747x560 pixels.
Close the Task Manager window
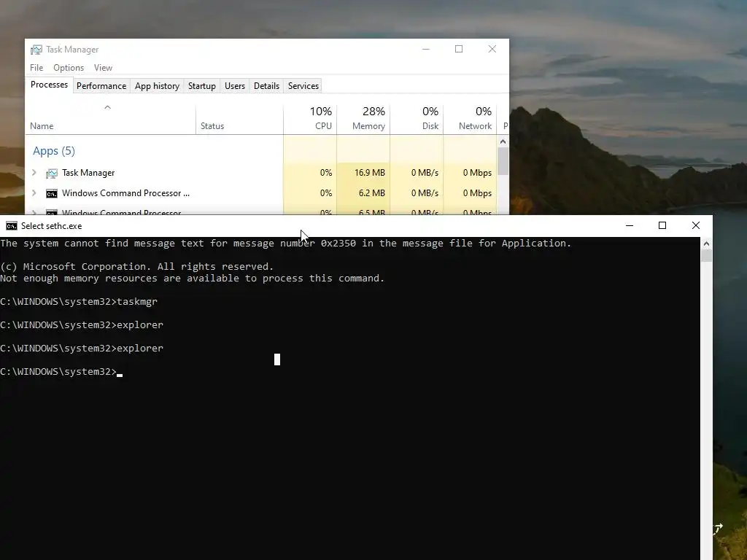[x=492, y=49]
